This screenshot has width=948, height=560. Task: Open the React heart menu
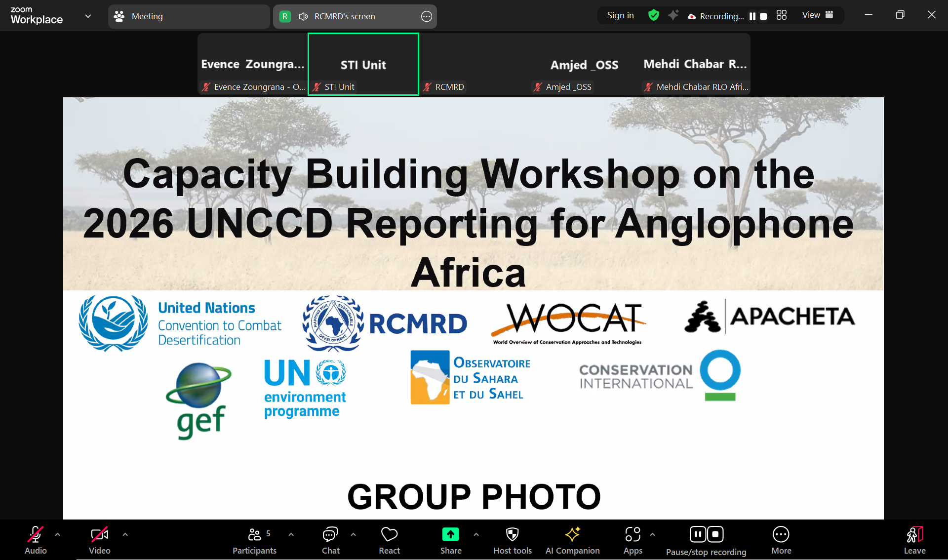click(389, 540)
